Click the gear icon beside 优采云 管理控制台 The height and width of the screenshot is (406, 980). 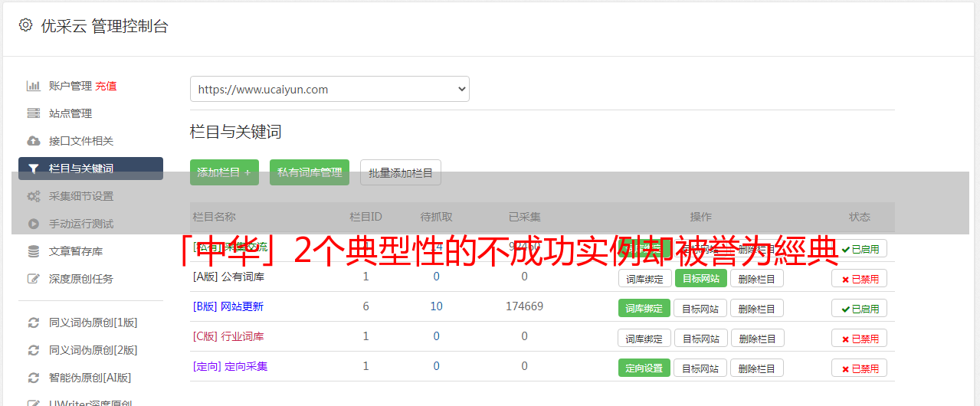pyautogui.click(x=25, y=25)
